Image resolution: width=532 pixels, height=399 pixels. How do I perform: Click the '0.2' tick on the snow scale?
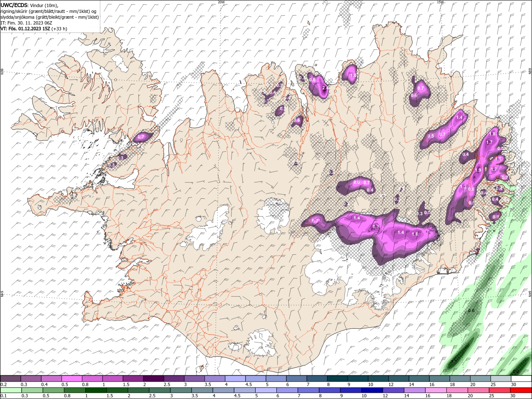point(3,384)
